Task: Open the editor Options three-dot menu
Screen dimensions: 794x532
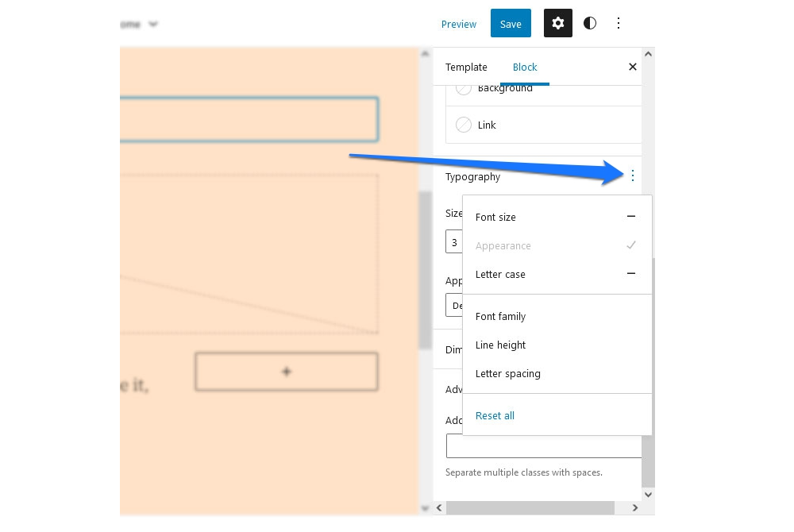Action: tap(619, 23)
